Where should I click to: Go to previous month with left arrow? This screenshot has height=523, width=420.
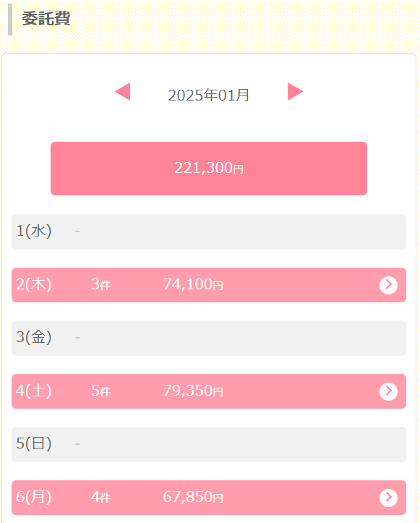(123, 91)
